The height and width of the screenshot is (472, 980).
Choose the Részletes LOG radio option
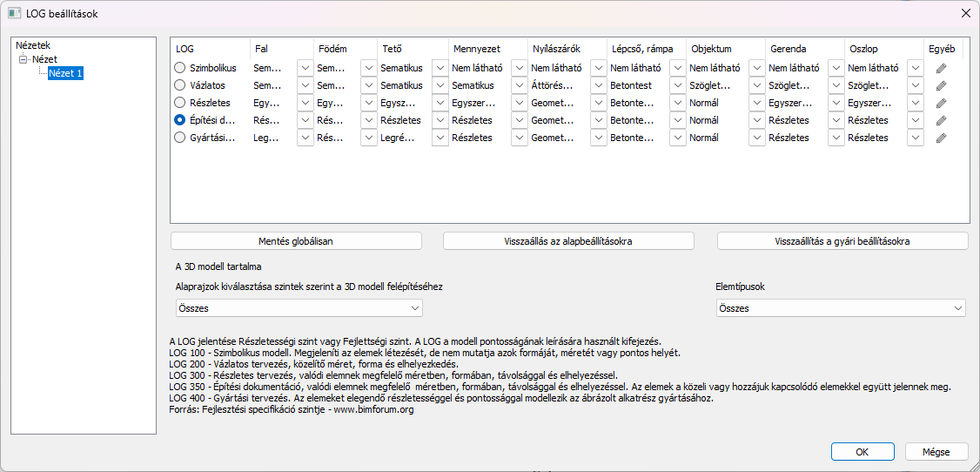coord(180,103)
